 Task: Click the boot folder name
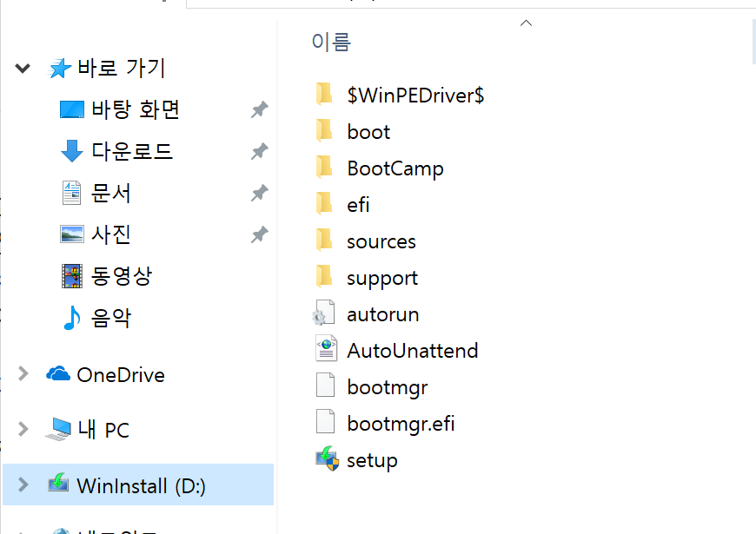tap(368, 132)
